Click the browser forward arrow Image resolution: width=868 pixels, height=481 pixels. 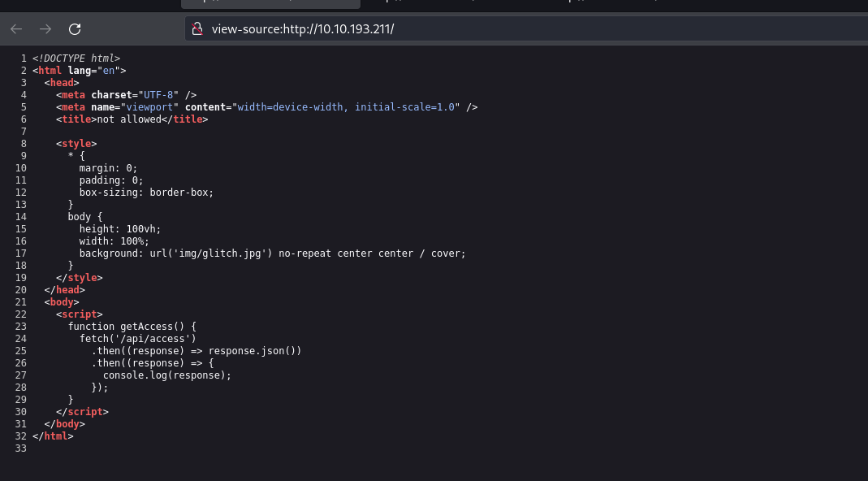pos(45,29)
